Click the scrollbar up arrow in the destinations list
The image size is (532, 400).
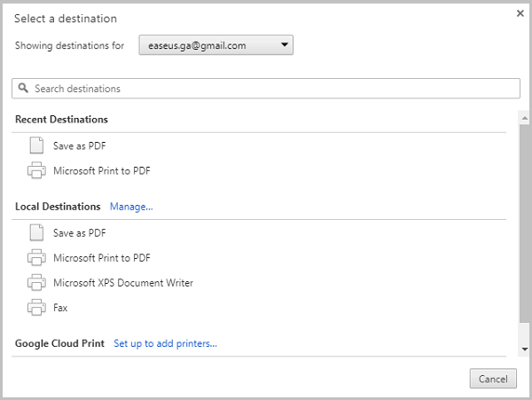525,115
